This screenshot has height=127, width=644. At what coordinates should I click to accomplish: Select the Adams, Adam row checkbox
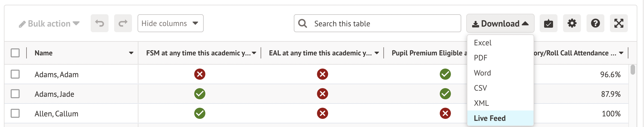pos(15,74)
